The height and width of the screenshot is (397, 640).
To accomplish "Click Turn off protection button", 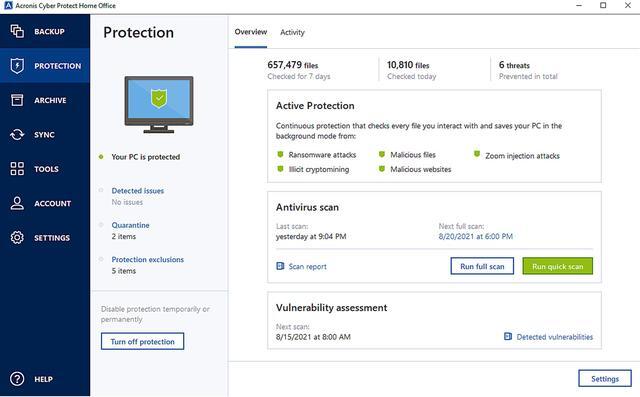I will (x=142, y=342).
